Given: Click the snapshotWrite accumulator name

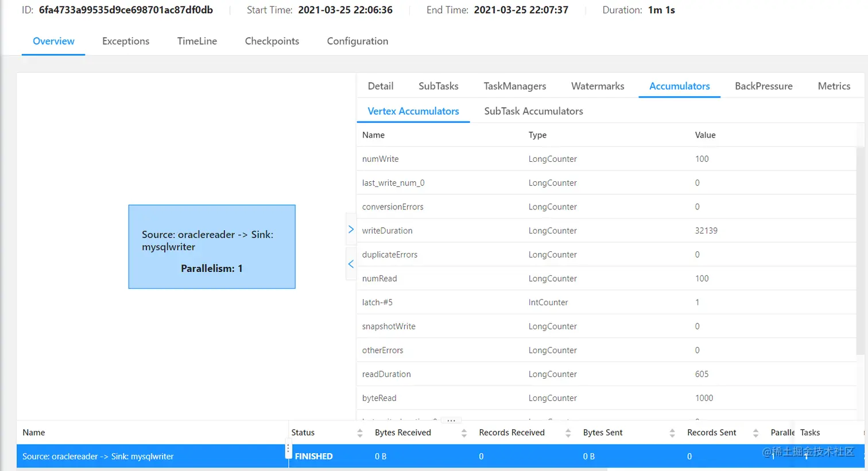Looking at the screenshot, I should 389,326.
